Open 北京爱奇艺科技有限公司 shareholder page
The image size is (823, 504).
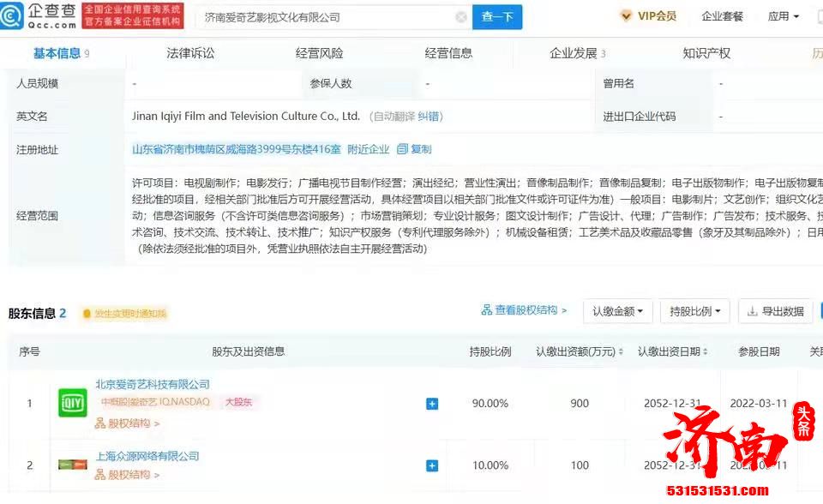pos(153,385)
